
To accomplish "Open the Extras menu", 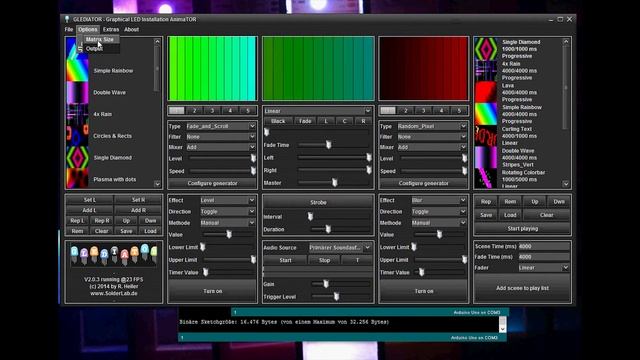I will (111, 29).
